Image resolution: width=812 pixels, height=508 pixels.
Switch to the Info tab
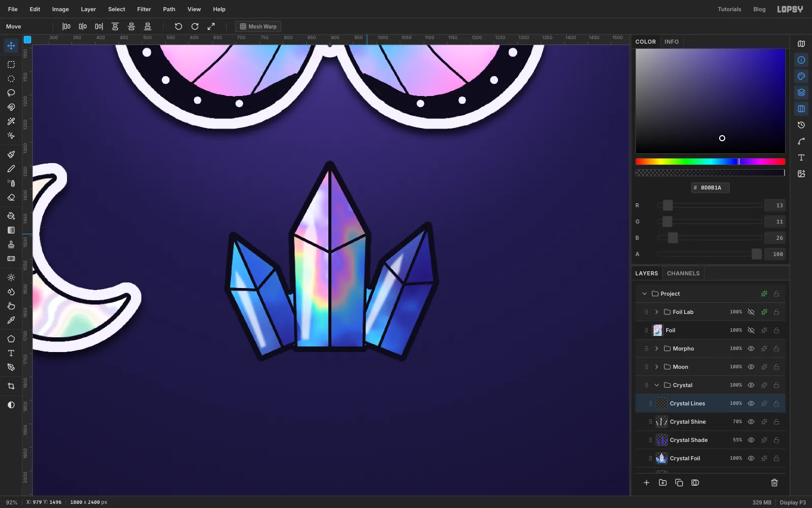tap(671, 42)
